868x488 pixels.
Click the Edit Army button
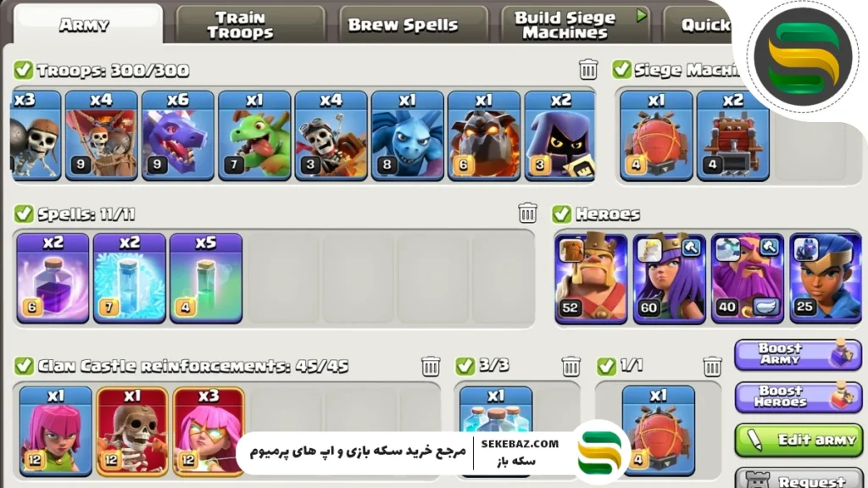pyautogui.click(x=798, y=440)
